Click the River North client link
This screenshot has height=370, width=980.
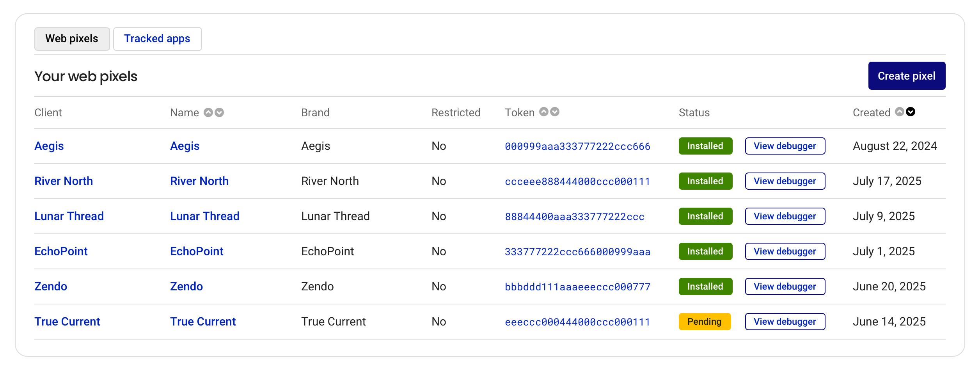pyautogui.click(x=64, y=181)
